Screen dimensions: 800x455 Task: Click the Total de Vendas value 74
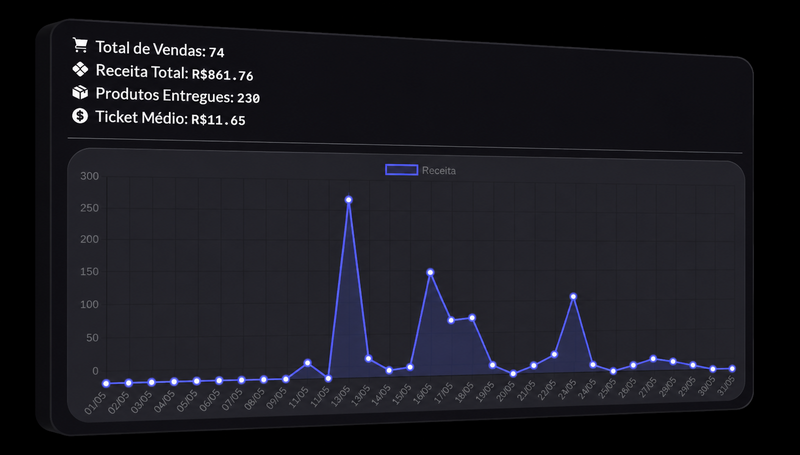coord(217,52)
